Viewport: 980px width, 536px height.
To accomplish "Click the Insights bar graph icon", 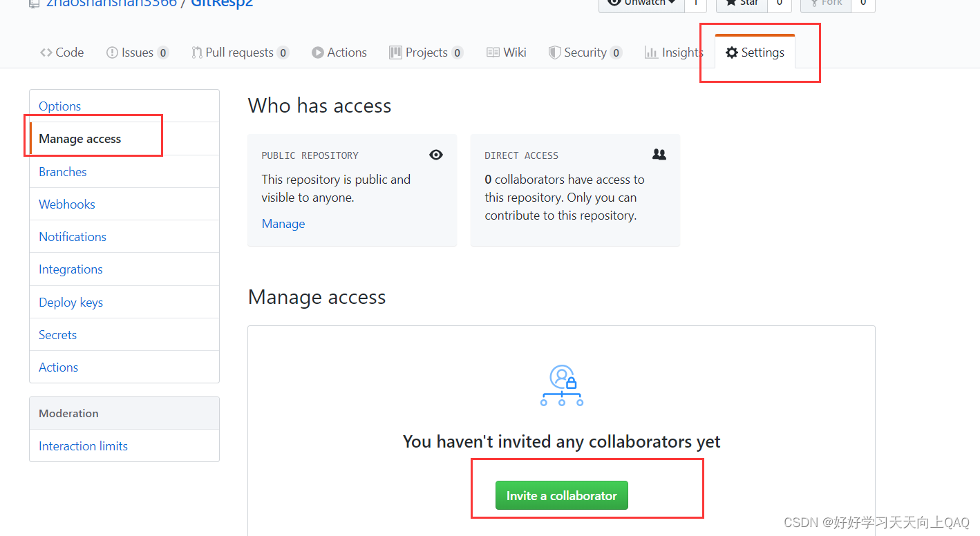I will pyautogui.click(x=650, y=52).
